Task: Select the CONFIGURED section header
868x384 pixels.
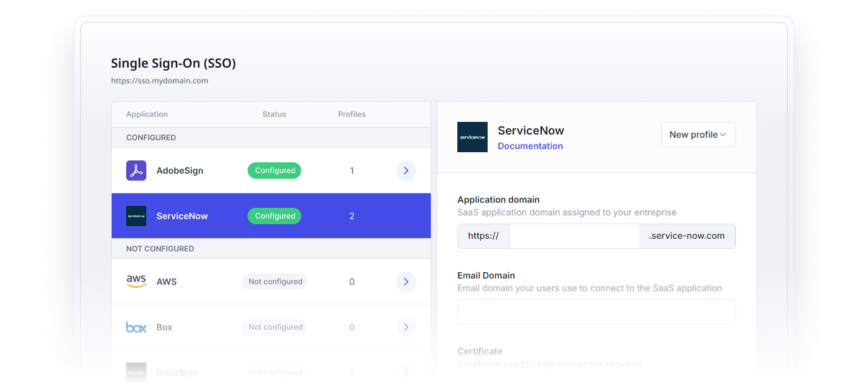Action: [x=151, y=137]
